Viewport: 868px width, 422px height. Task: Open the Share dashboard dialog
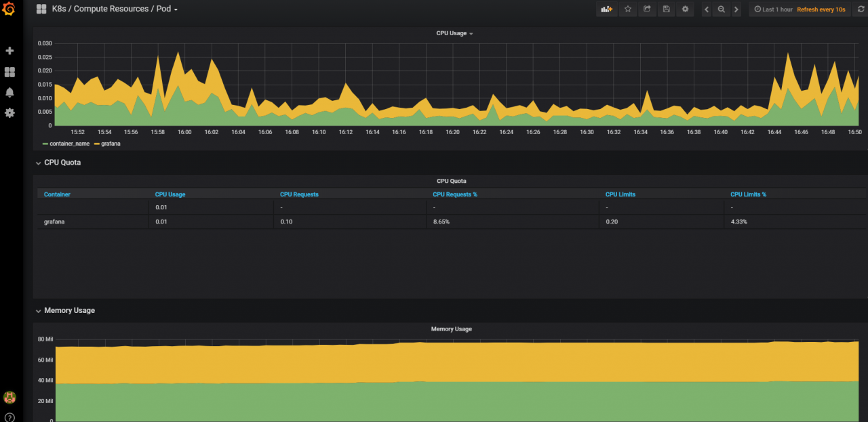647,9
